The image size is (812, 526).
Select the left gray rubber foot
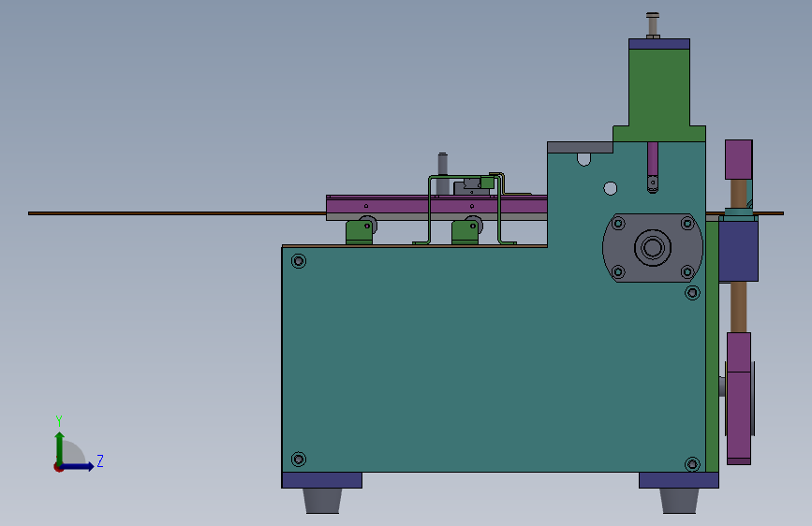[322, 501]
